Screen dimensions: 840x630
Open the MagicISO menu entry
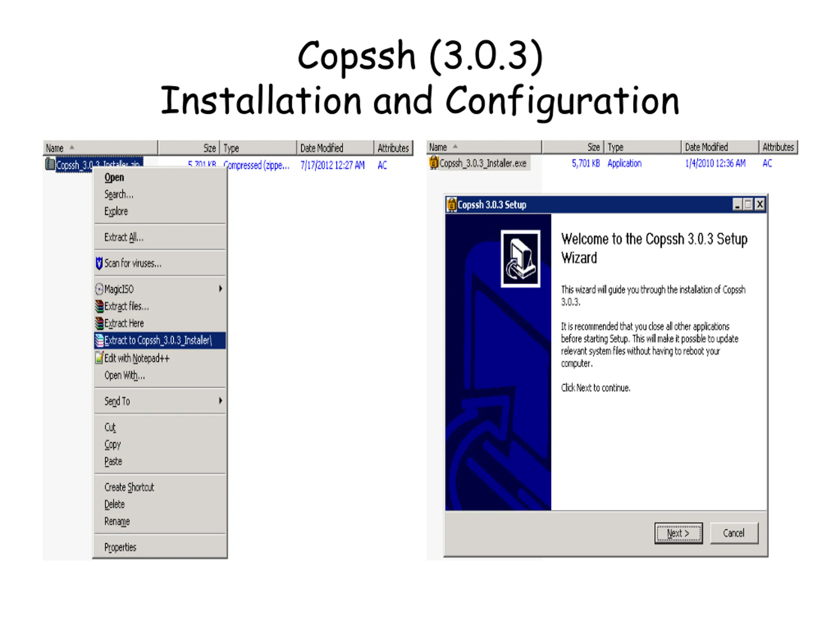(159, 289)
